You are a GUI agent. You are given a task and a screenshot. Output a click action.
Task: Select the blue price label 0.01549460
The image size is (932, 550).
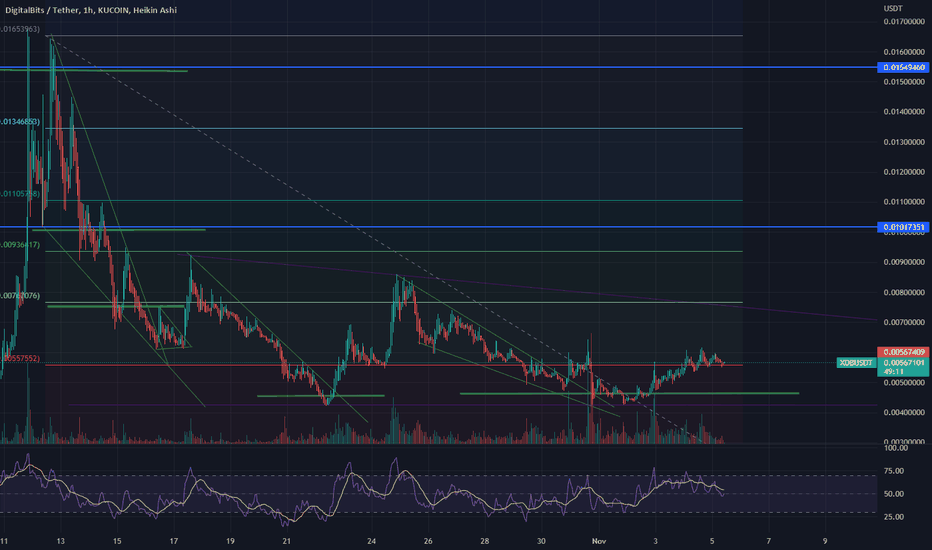tap(903, 67)
